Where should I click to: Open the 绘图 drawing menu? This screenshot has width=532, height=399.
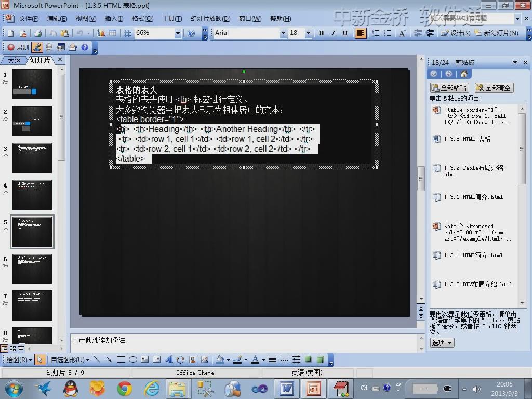pos(19,360)
